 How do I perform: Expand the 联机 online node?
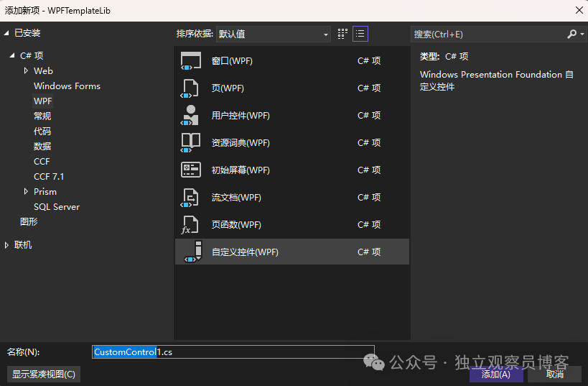click(6, 245)
